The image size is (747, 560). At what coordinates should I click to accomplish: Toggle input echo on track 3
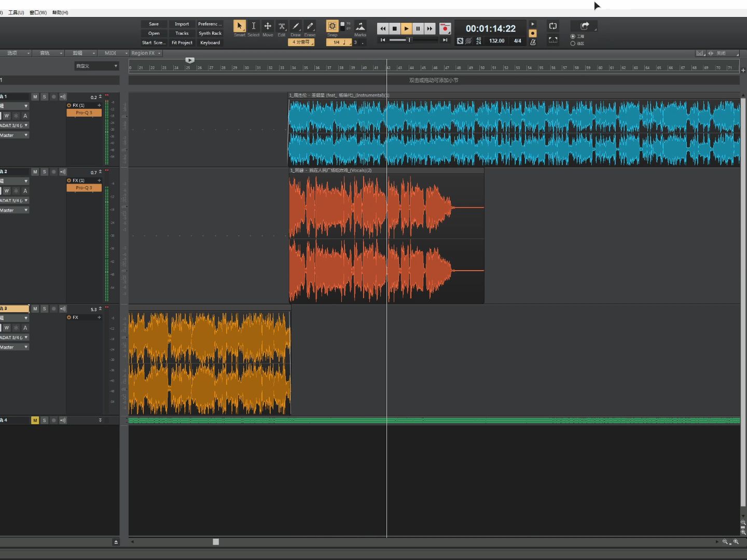(x=63, y=309)
